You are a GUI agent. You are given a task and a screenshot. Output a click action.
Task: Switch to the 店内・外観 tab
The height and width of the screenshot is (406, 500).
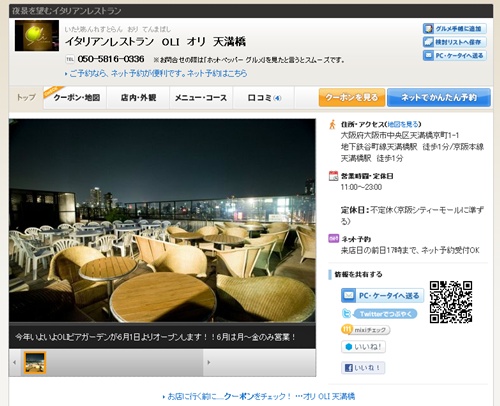coord(138,98)
